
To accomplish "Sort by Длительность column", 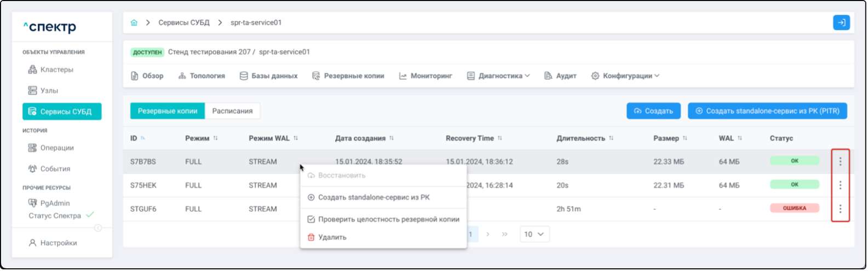I will 611,139.
